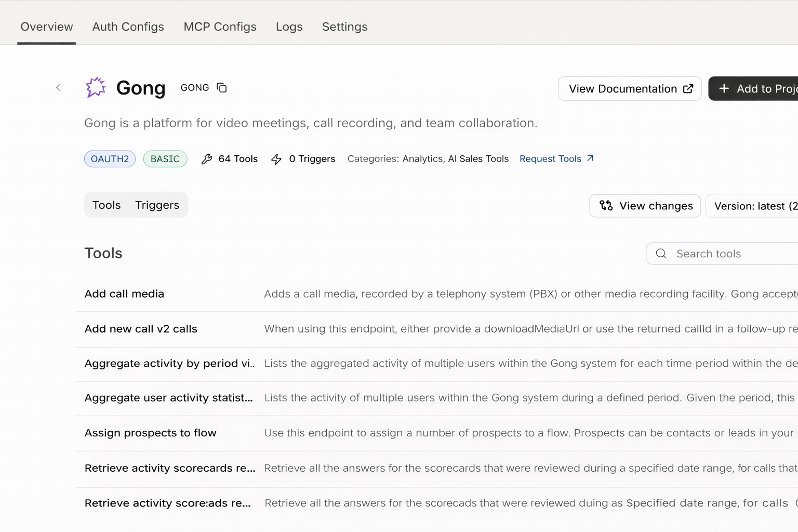Click the Gong starburst logo icon

(96, 88)
